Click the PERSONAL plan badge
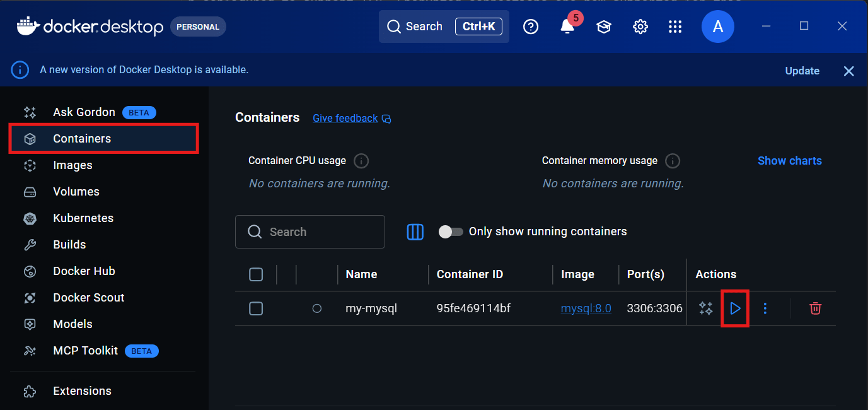 tap(198, 27)
